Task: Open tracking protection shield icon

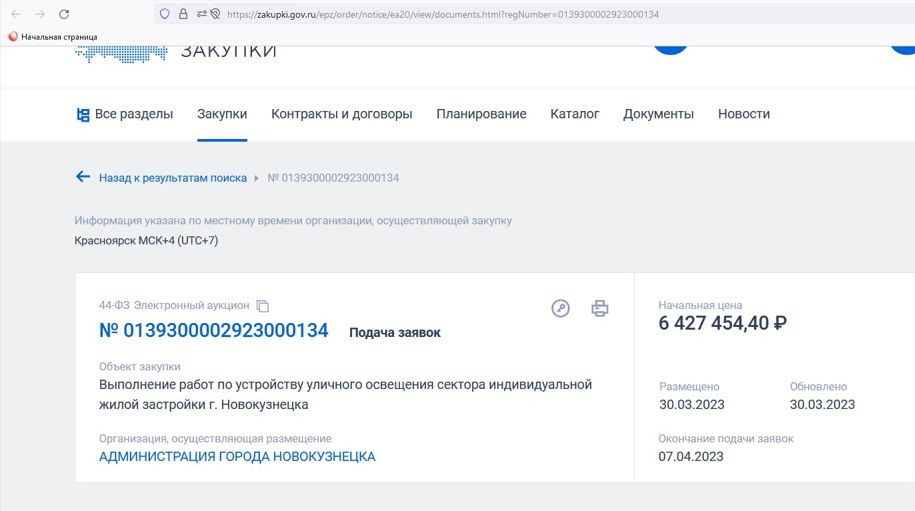Action: click(x=165, y=14)
